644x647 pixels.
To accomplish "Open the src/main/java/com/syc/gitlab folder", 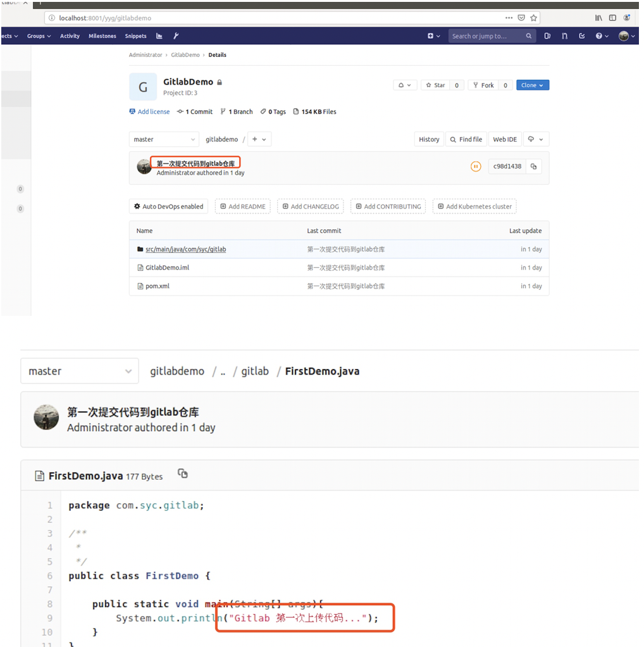I will pos(185,249).
